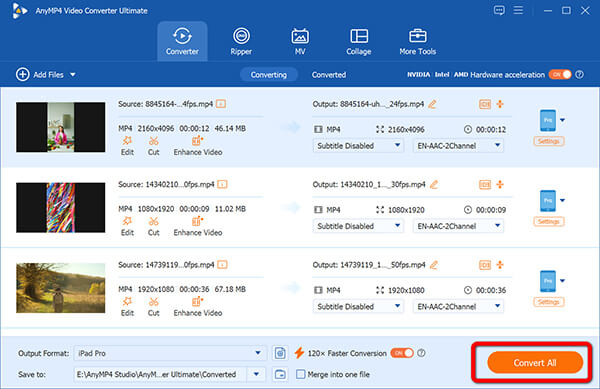Image resolution: width=600 pixels, height=389 pixels.
Task: Rename output 8845164 with pencil icon
Action: (x=432, y=104)
